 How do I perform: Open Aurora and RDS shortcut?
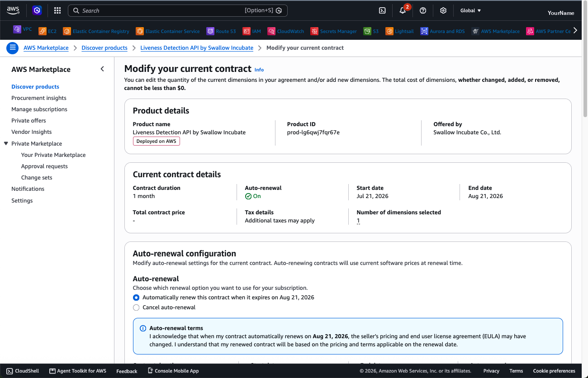[x=442, y=31]
